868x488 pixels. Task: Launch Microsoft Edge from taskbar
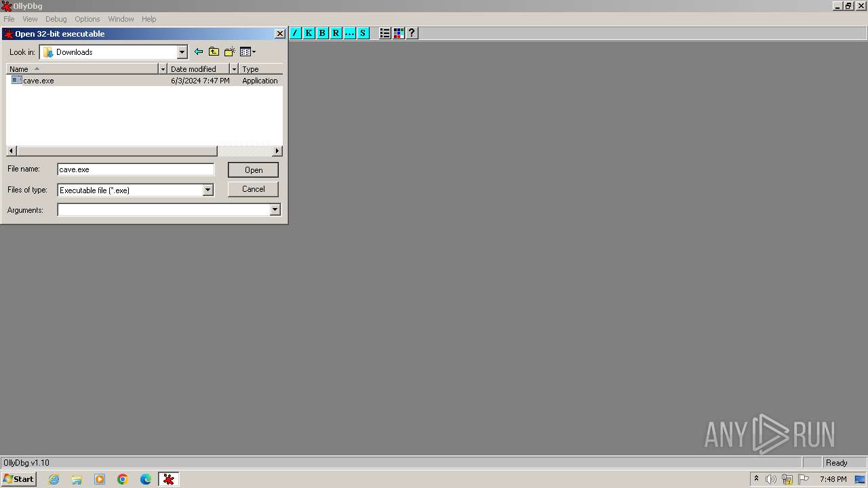pyautogui.click(x=146, y=479)
